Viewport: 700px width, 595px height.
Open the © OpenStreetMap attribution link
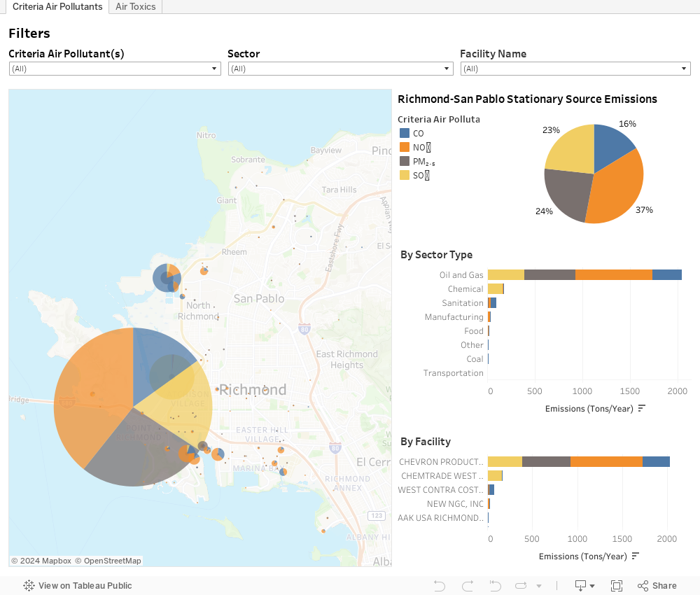(108, 561)
